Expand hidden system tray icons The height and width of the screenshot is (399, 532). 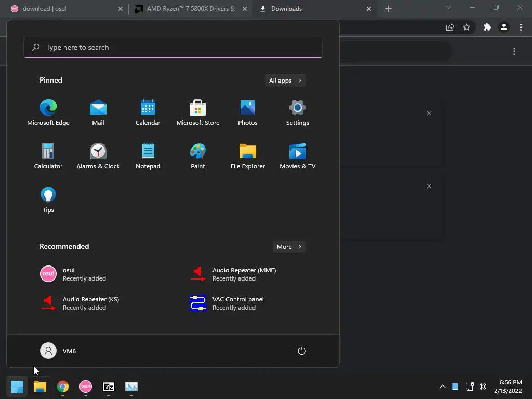pyautogui.click(x=443, y=387)
